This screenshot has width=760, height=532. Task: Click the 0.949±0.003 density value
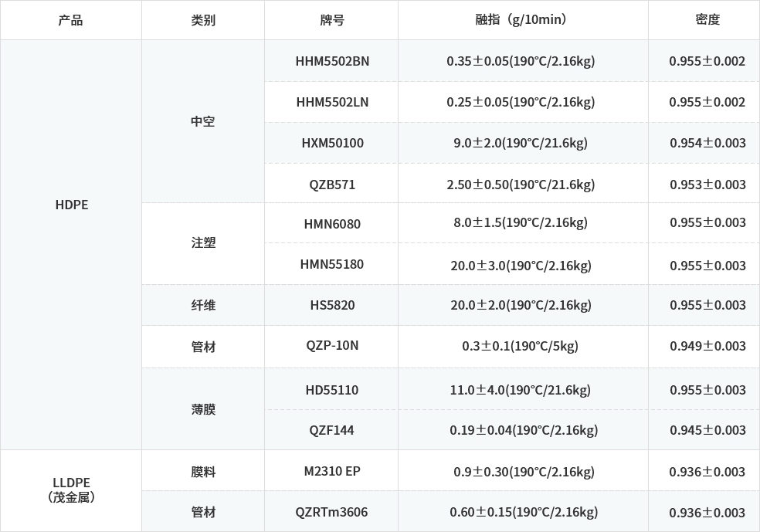707,346
